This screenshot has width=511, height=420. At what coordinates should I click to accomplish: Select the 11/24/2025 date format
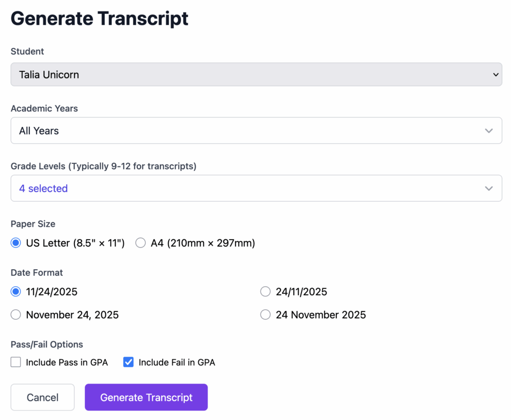point(16,292)
